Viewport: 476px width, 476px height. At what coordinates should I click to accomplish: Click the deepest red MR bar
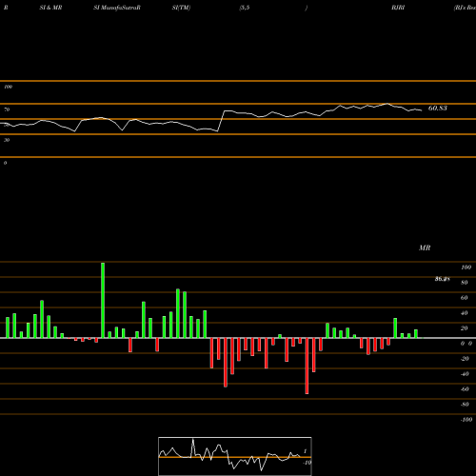[x=307, y=366]
